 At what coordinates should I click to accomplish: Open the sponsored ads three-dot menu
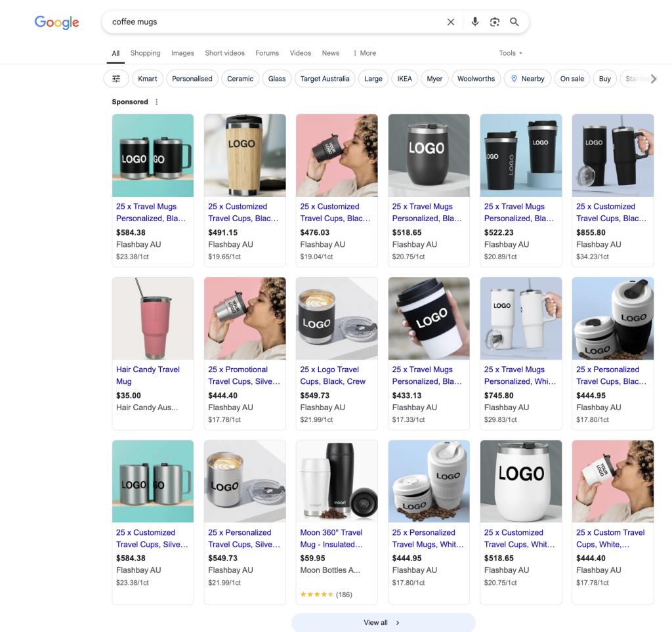click(x=156, y=102)
